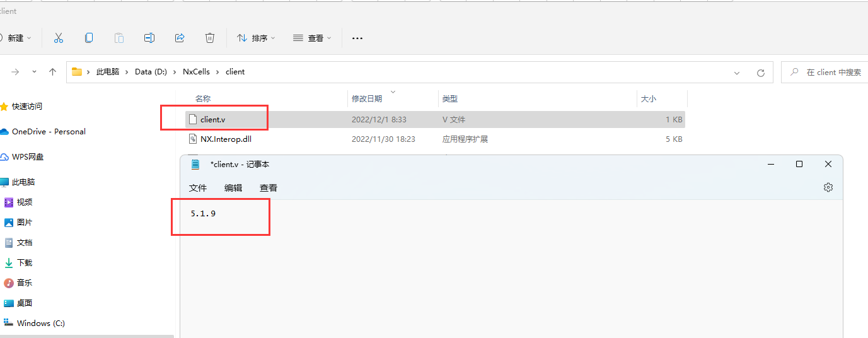This screenshot has width=868, height=338.
Task: Select Windows (C:) drive in sidebar
Action: [41, 323]
